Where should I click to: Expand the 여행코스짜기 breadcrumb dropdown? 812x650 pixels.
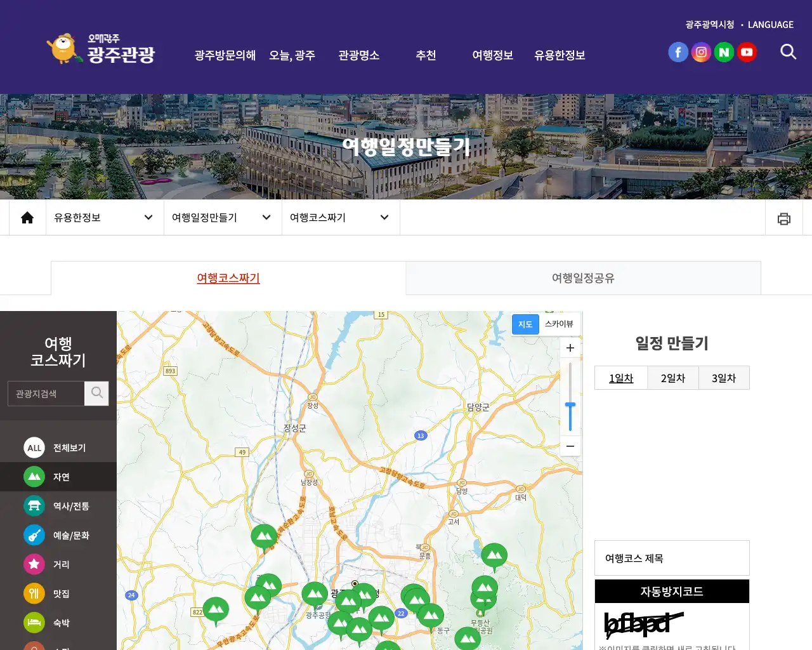click(341, 218)
